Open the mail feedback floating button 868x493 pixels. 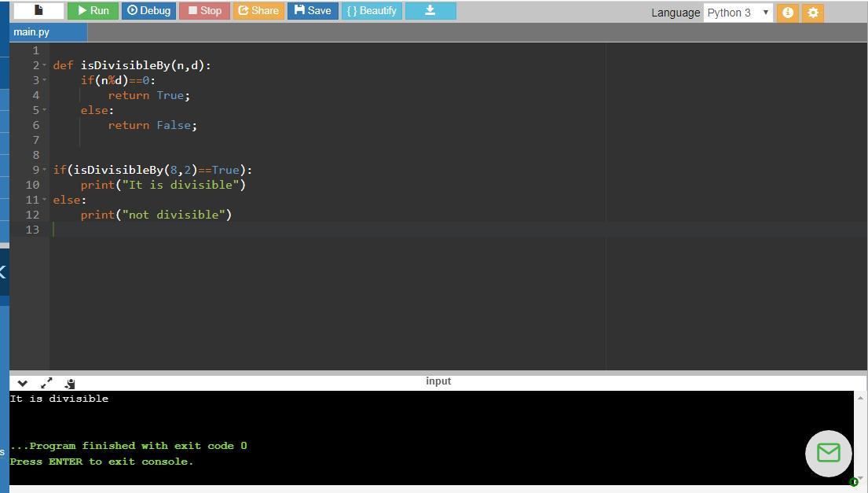(828, 453)
